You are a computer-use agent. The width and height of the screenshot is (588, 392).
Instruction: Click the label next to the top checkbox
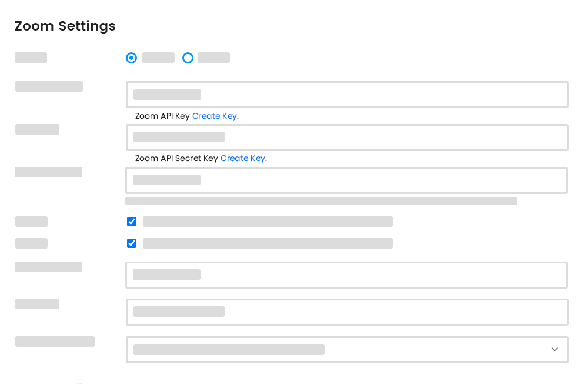click(x=268, y=222)
